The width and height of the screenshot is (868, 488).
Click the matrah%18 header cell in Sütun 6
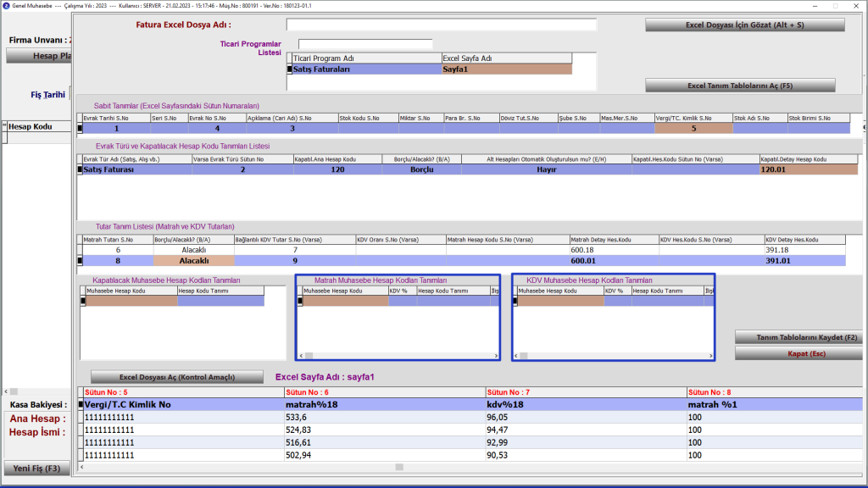point(382,405)
